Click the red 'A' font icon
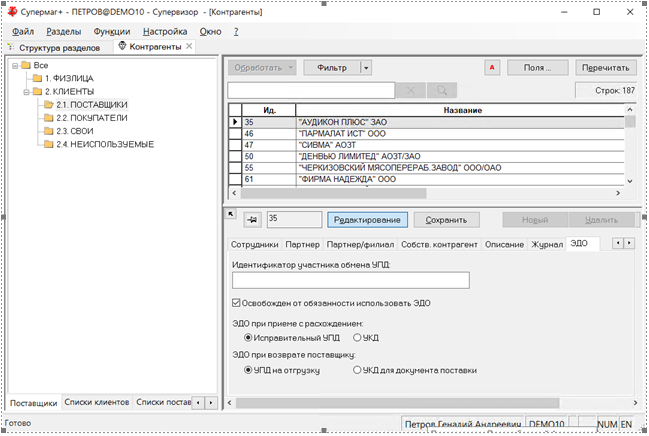Image resolution: width=649 pixels, height=436 pixels. click(492, 68)
